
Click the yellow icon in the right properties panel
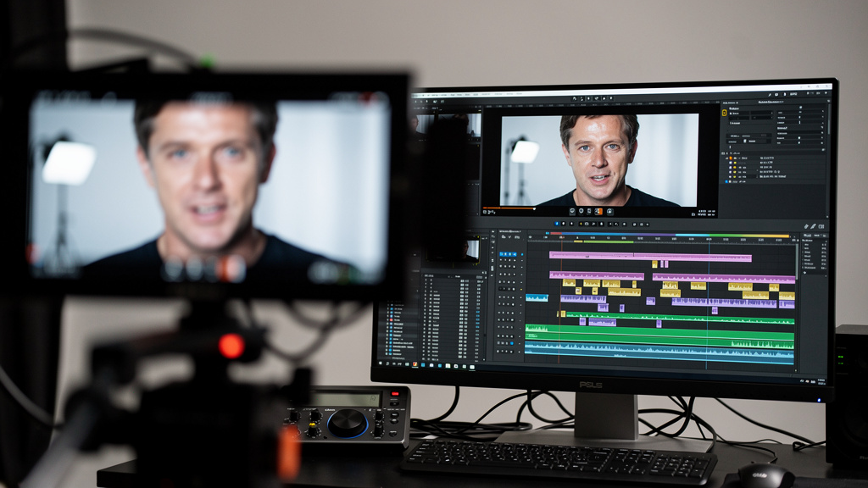coord(724,113)
